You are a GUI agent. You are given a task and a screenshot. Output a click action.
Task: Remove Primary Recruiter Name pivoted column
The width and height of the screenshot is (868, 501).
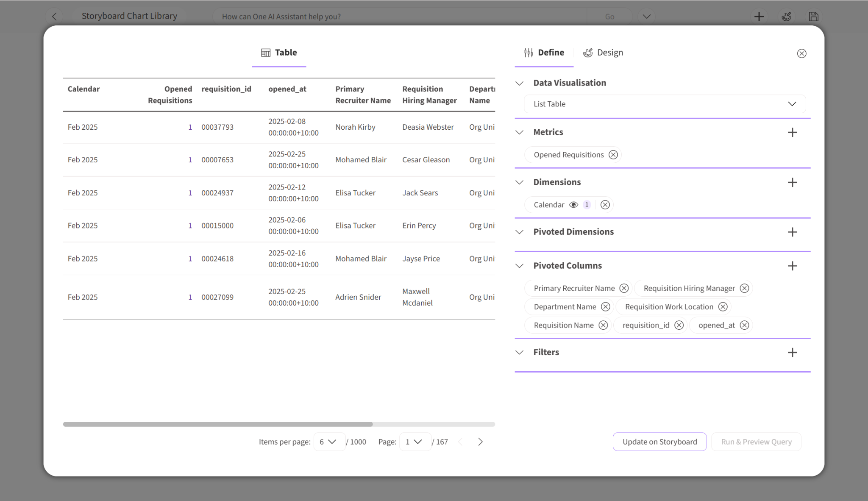tap(624, 288)
